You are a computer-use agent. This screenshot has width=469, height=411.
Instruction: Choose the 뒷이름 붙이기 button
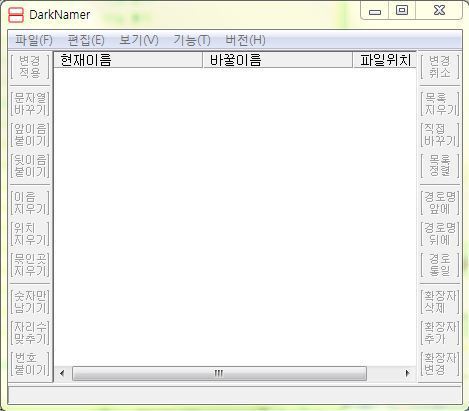[x=30, y=166]
